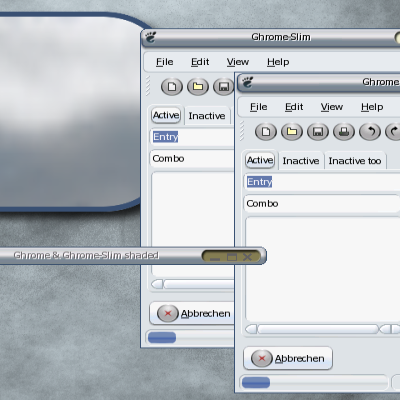Click progress bar in back Ghrome-Slim window
The width and height of the screenshot is (400, 400).
pos(191,337)
